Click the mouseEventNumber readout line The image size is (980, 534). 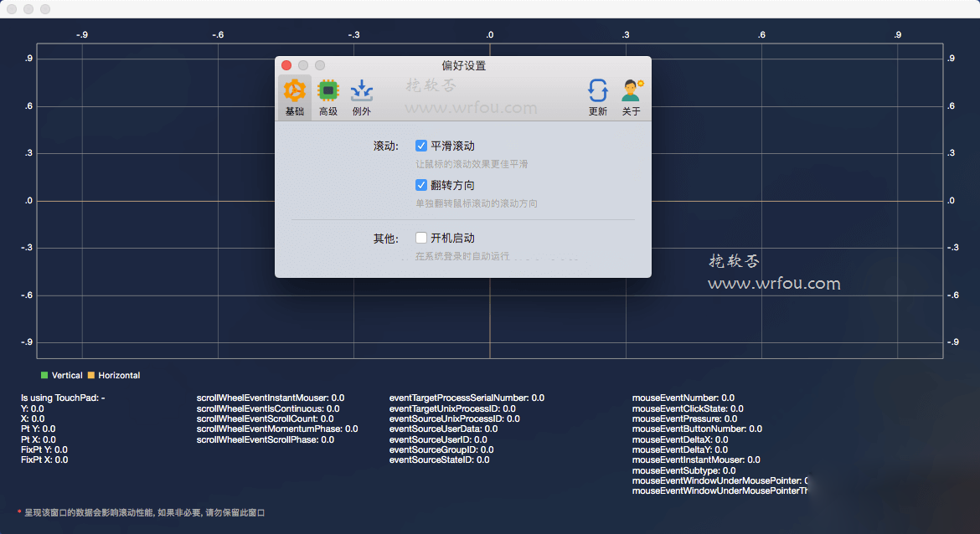click(683, 398)
